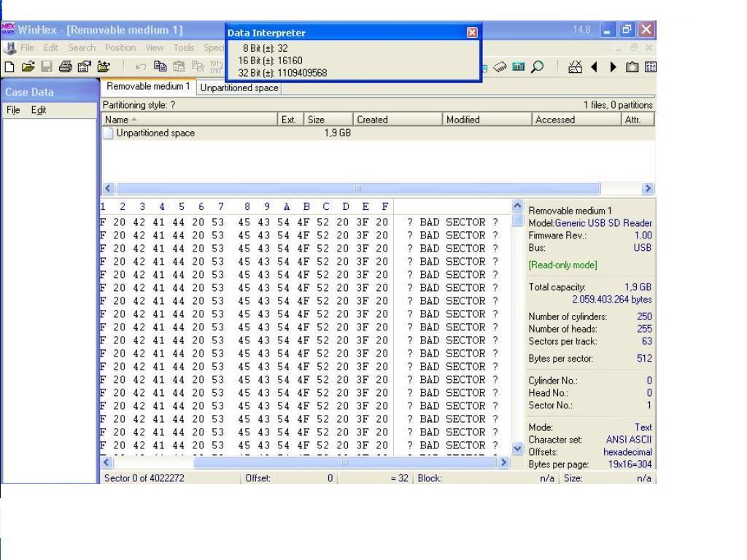Click the Offset status bar field
This screenshot has width=747, height=560.
[x=289, y=478]
